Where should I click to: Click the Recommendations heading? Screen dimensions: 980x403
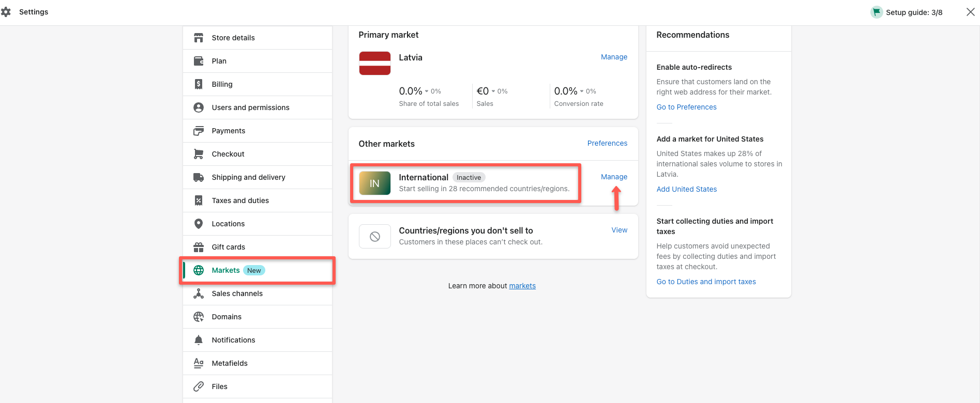click(692, 35)
